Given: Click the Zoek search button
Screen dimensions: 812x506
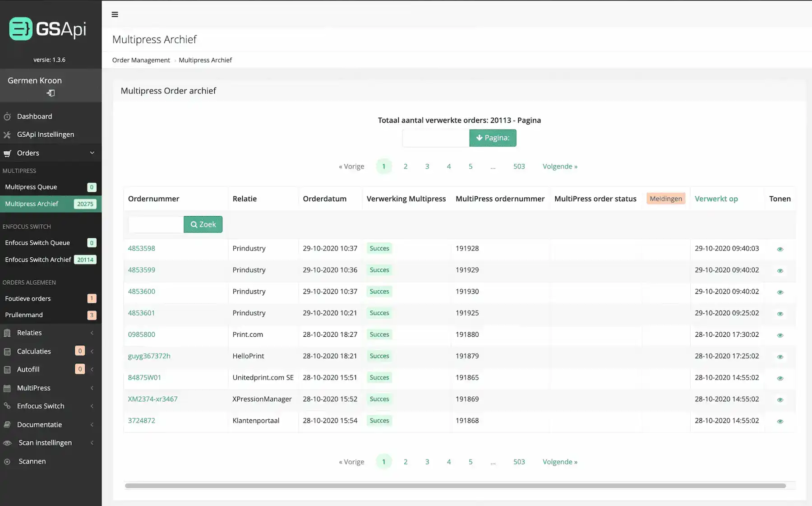Looking at the screenshot, I should 203,224.
